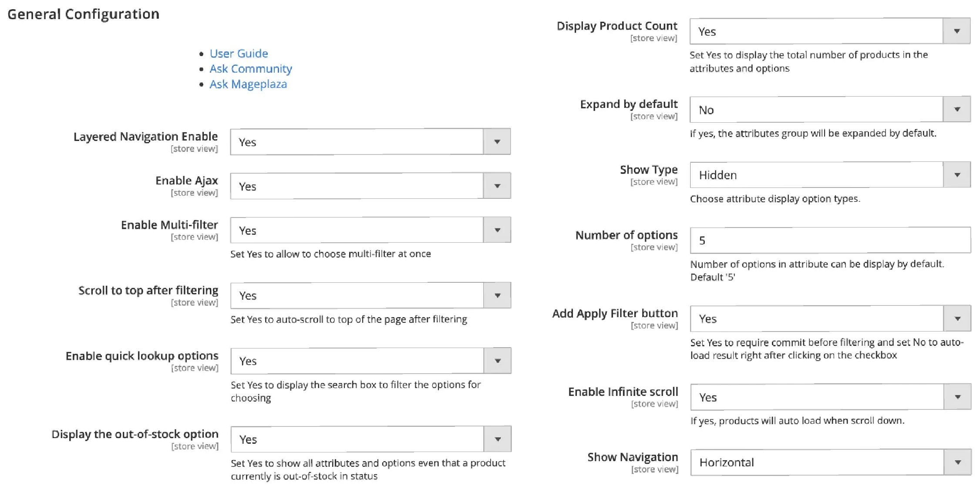The image size is (980, 489).
Task: Click the General Configuration heading
Action: point(84,14)
